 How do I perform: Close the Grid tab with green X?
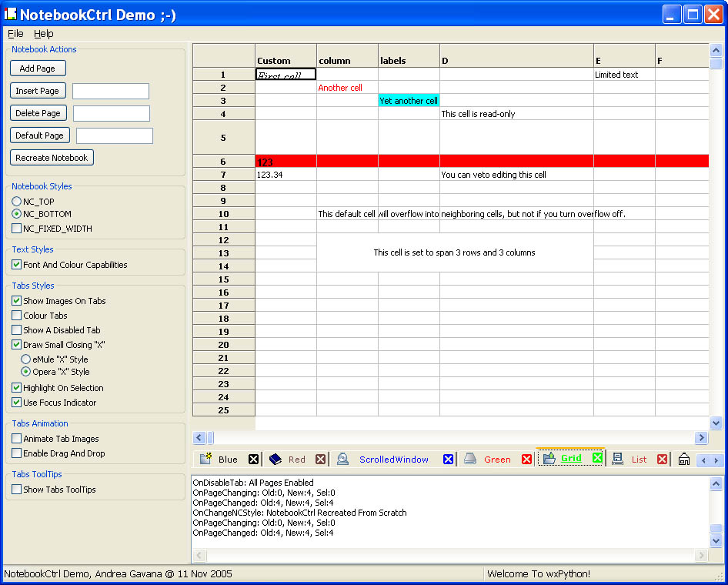(597, 458)
